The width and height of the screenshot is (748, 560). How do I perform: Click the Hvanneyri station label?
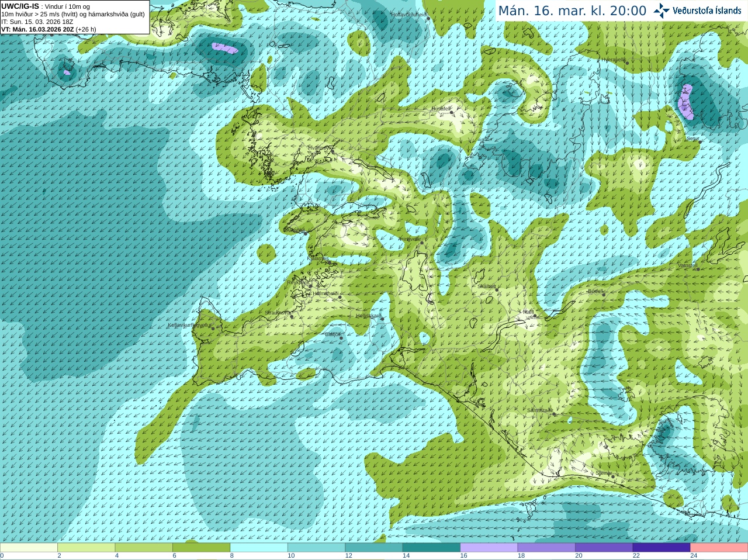320,148
